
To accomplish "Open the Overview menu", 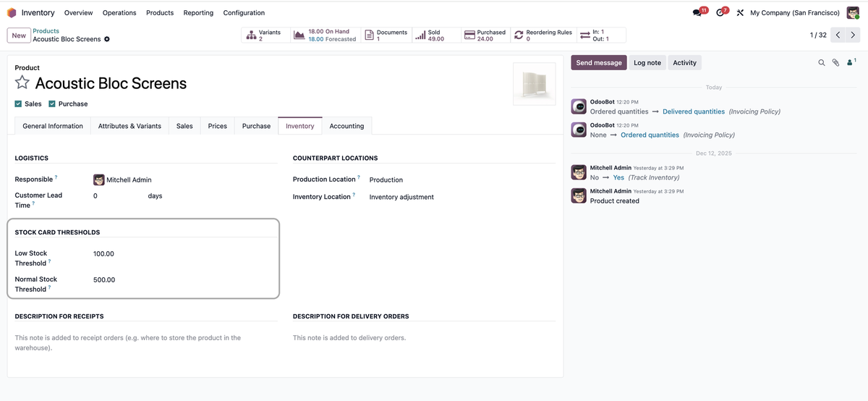I will click(x=78, y=13).
